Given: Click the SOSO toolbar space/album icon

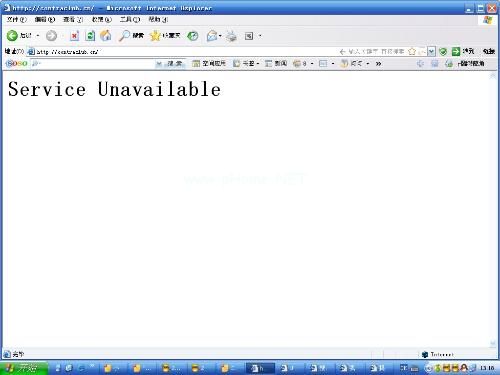Looking at the screenshot, I should point(196,63).
